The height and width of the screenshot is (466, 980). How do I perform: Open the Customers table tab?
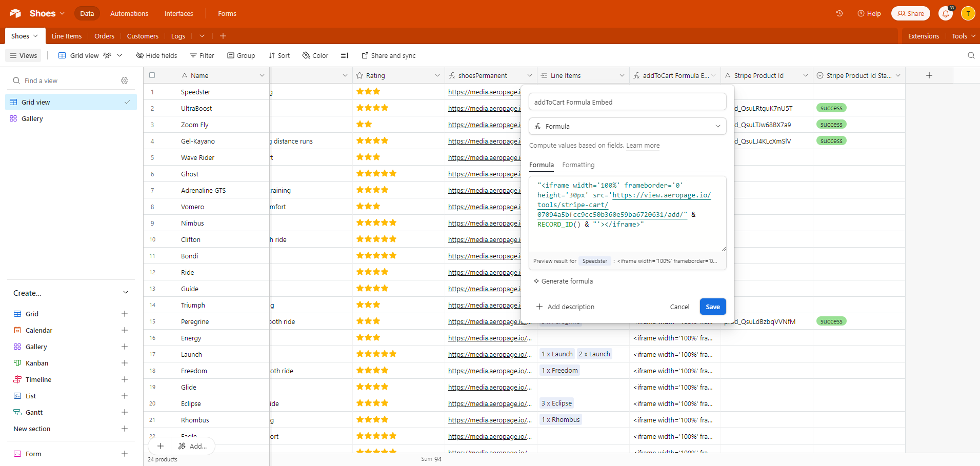click(x=143, y=36)
